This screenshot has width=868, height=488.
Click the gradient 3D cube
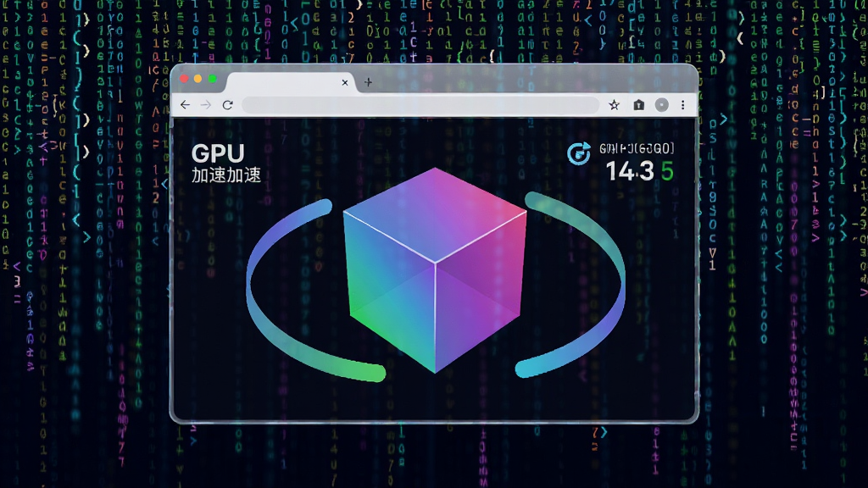point(435,270)
